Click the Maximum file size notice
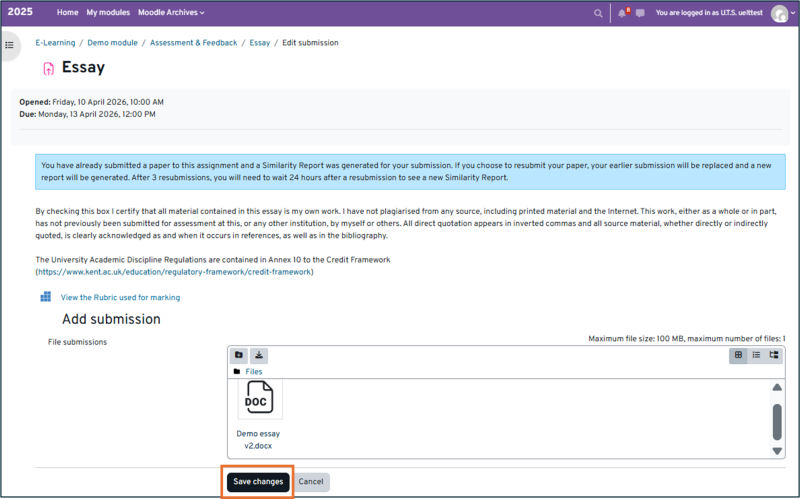 687,339
